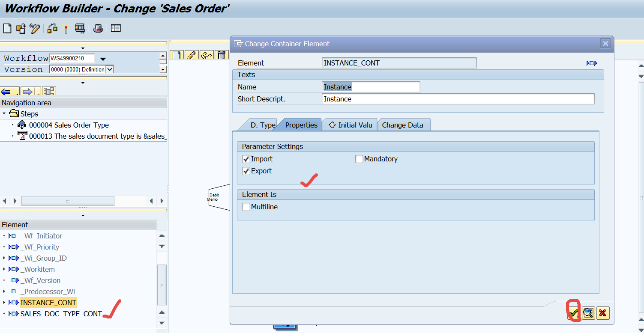The width and height of the screenshot is (644, 333).
Task: Click the blue back arrow icon
Action: [6, 91]
